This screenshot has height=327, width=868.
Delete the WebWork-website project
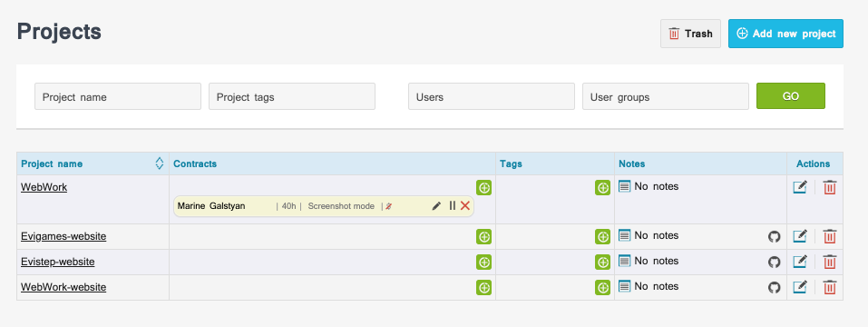829,288
